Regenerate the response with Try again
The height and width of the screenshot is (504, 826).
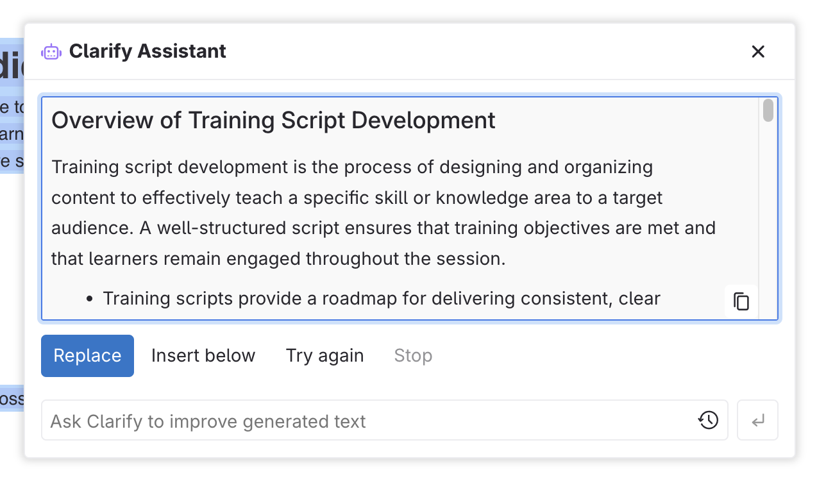[x=324, y=355]
